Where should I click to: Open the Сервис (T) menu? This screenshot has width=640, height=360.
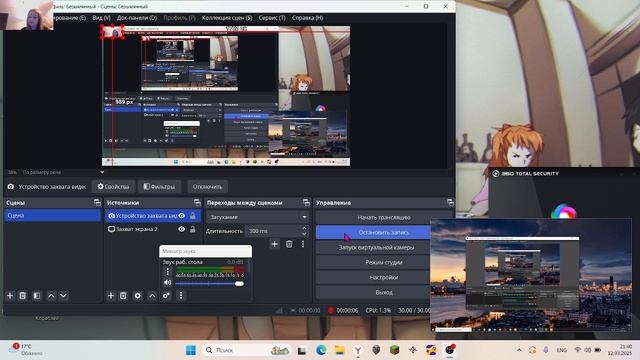point(272,18)
